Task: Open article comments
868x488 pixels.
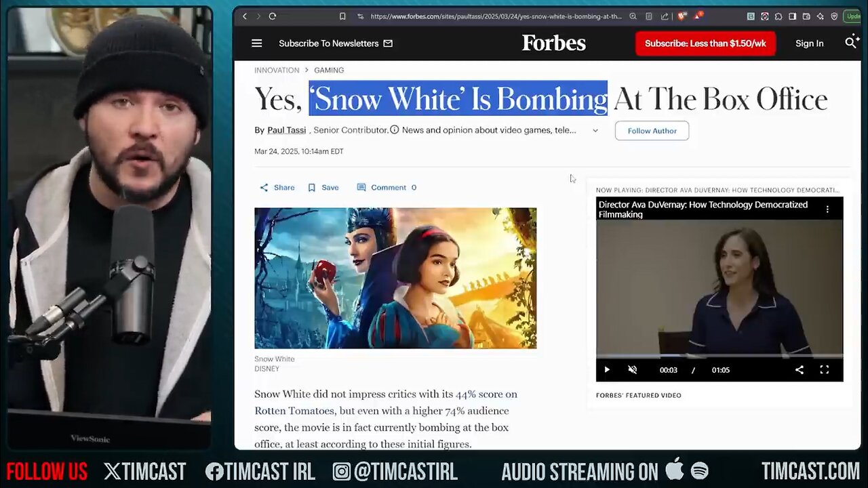Action: (387, 188)
